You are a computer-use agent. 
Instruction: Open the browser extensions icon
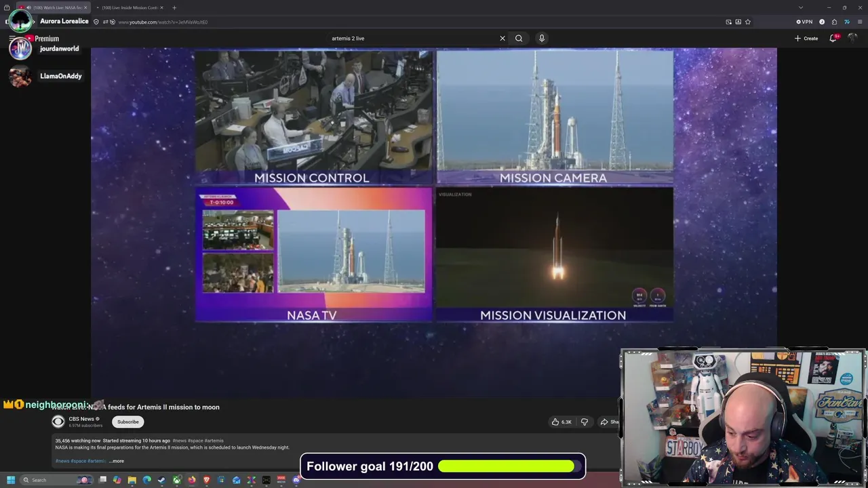(834, 22)
